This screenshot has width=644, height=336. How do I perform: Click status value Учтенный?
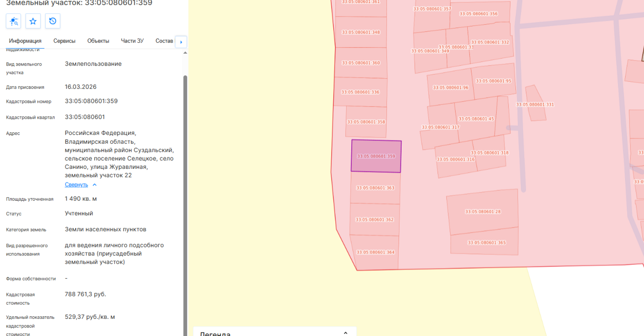coord(79,213)
